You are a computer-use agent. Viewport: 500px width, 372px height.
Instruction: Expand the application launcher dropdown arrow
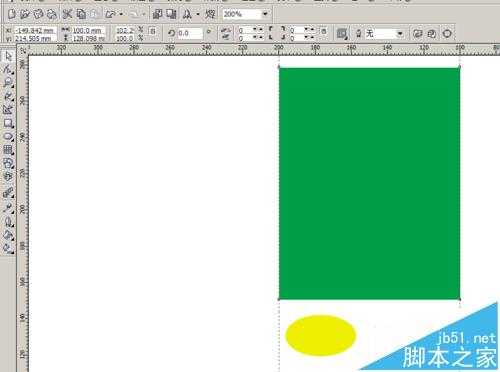(x=198, y=14)
